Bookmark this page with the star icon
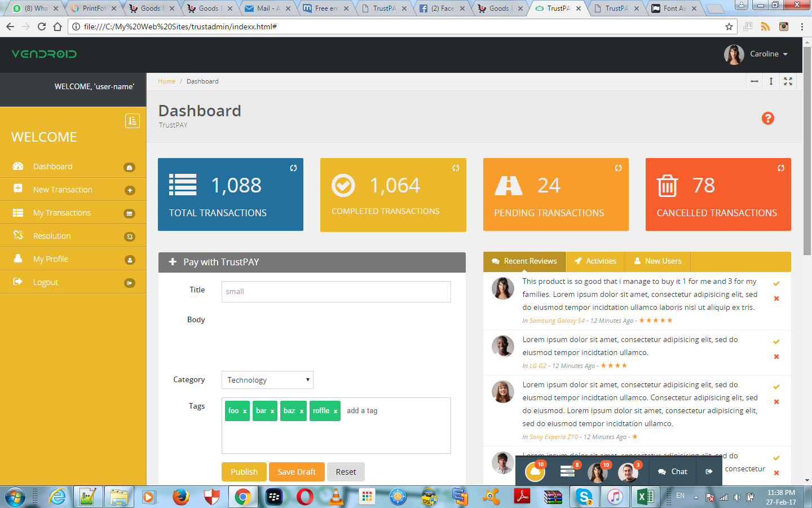Viewport: 812px width, 508px height. point(729,27)
